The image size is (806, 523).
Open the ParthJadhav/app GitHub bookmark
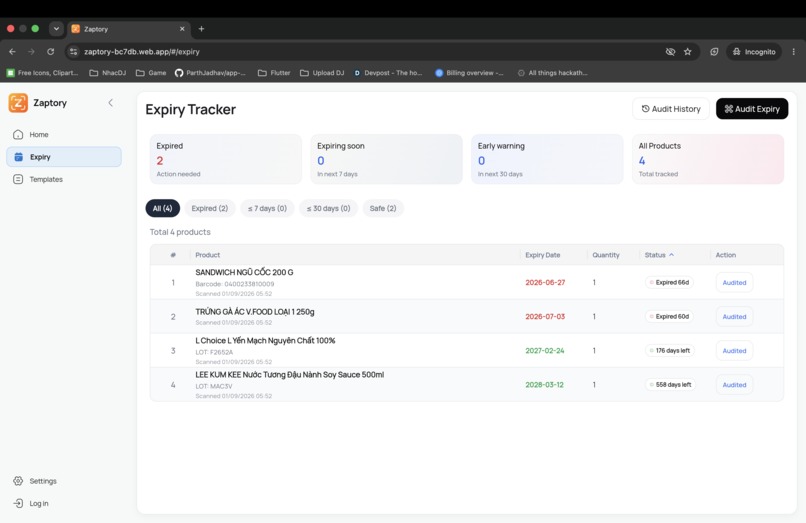click(x=210, y=73)
